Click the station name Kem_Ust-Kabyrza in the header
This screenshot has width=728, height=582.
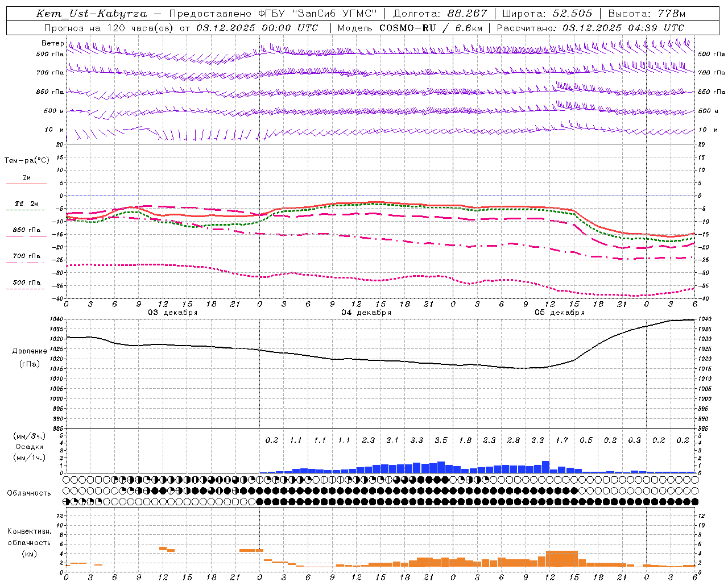point(91,14)
